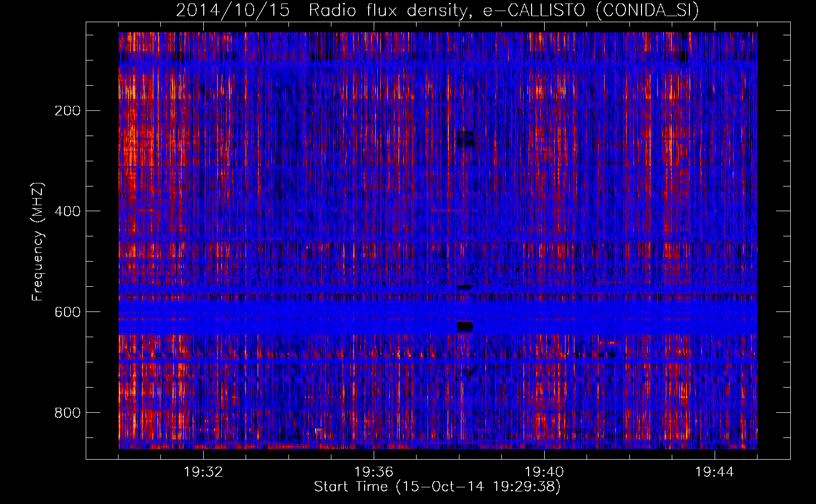Click the plot title "2014/10/15 Radio flux density, e-CALLISTO (CONIDA_SI)"

pos(437,10)
